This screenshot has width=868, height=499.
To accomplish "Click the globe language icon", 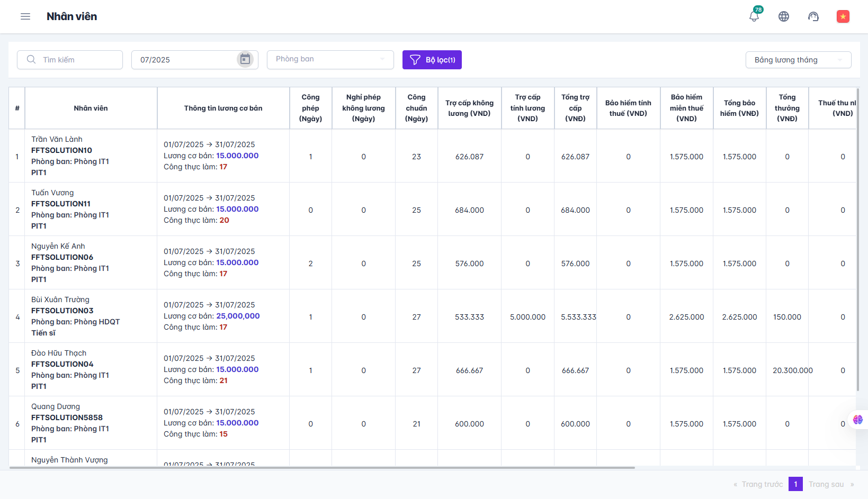I will [784, 16].
